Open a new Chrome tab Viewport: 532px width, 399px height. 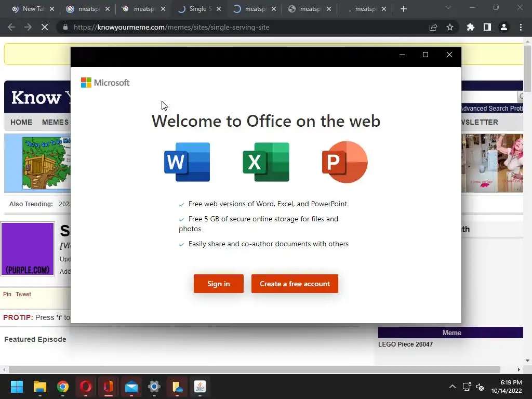403,9
